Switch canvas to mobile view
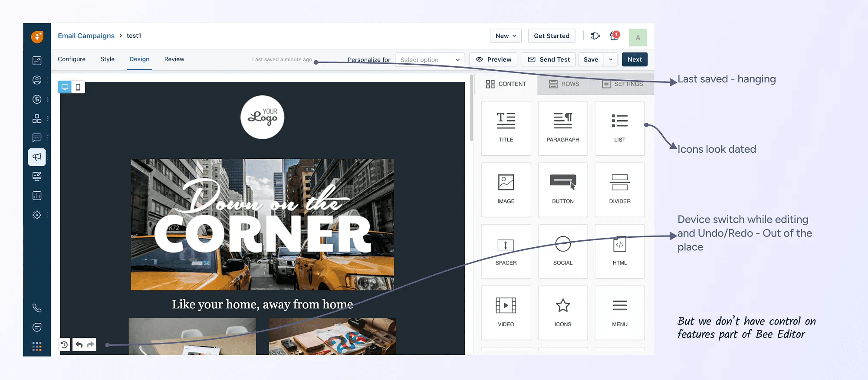The height and width of the screenshot is (380, 868). coord(78,87)
